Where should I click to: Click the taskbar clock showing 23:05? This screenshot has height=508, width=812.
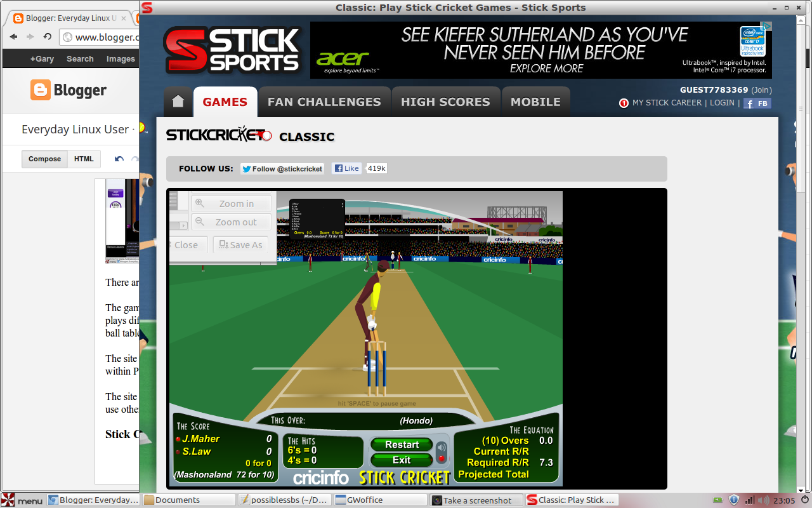(785, 500)
